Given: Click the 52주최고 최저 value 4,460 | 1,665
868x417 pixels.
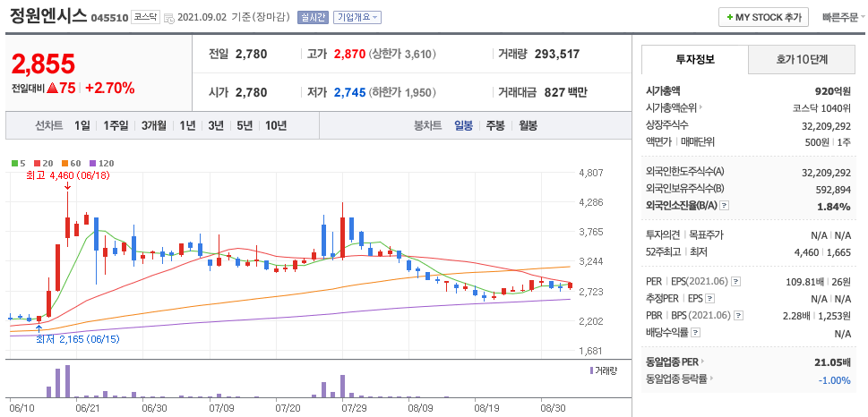Looking at the screenshot, I should (x=824, y=251).
